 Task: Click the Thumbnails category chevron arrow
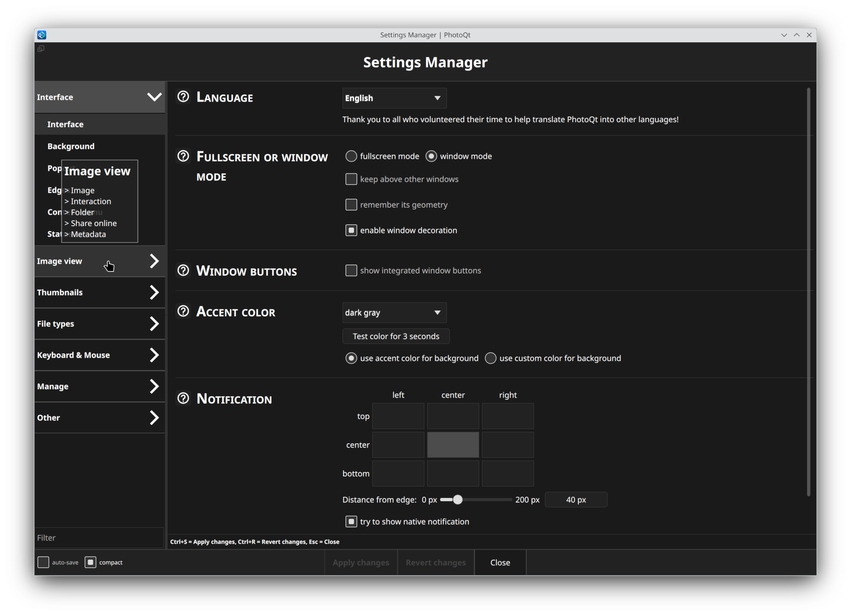[154, 292]
